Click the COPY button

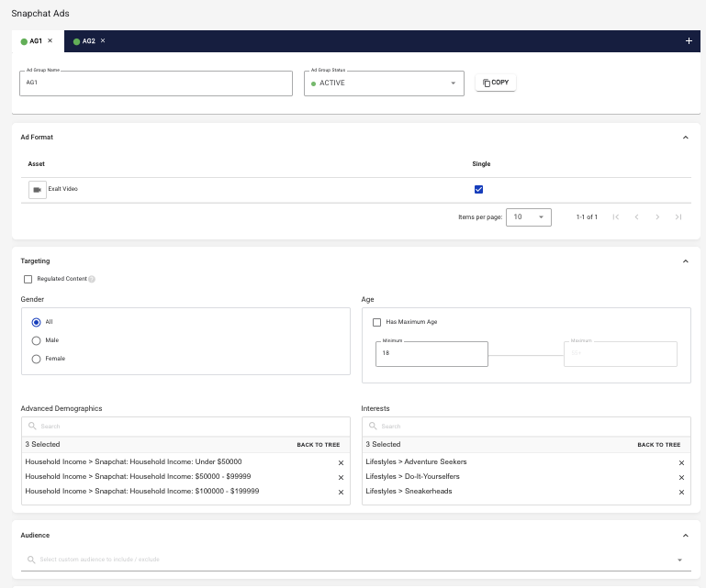(496, 83)
